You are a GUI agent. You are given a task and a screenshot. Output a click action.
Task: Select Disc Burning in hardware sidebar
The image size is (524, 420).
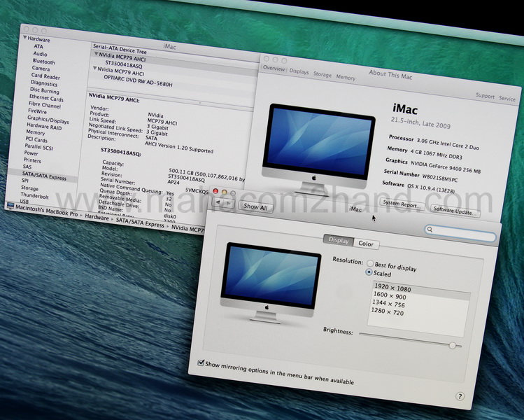pyautogui.click(x=45, y=90)
